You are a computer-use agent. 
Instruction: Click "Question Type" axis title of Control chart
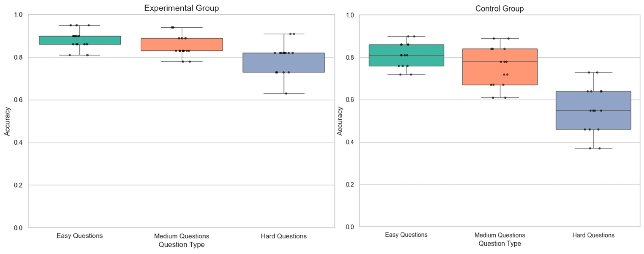(x=500, y=243)
